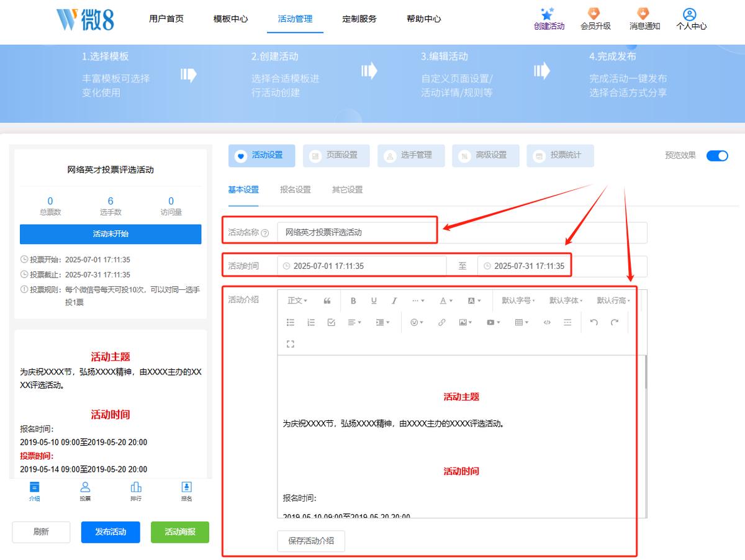Viewport: 745px width, 560px height.
Task: Open the indent dropdown
Action: click(382, 322)
